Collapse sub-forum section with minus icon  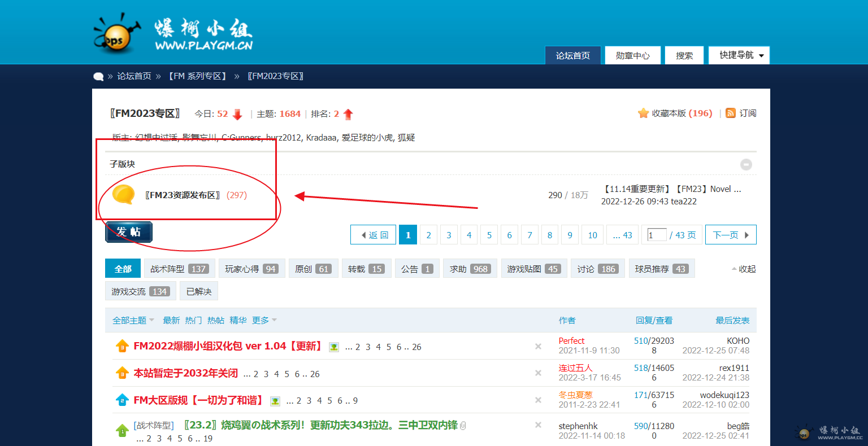746,164
